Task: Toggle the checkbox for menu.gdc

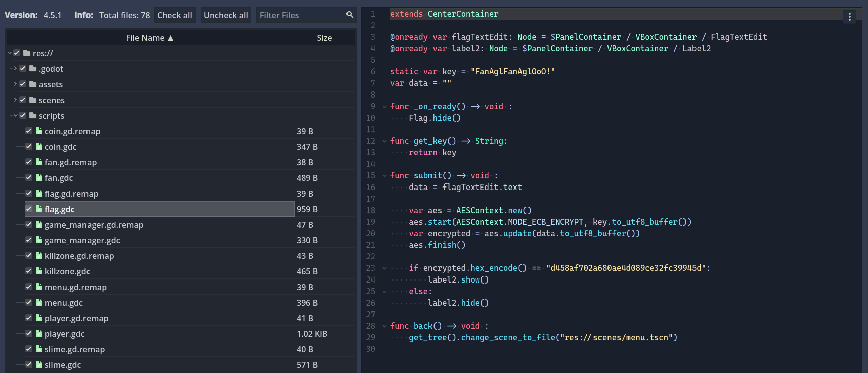Action: pos(29,303)
